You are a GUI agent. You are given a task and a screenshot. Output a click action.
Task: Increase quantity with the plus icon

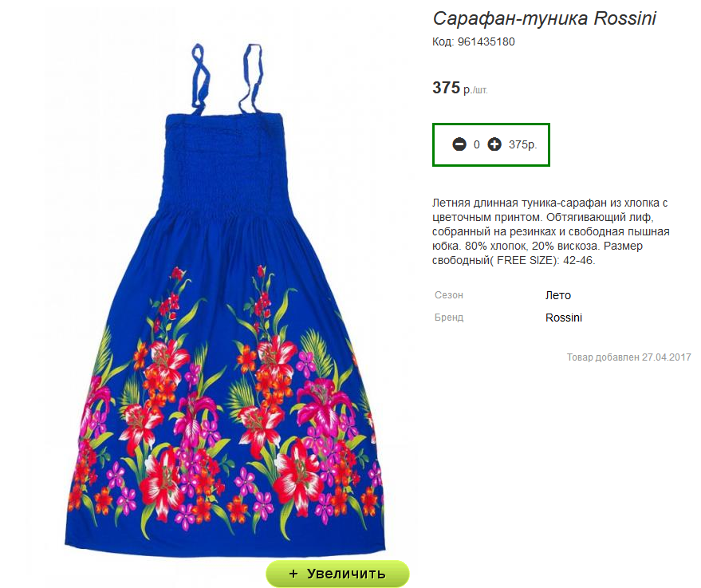click(494, 144)
